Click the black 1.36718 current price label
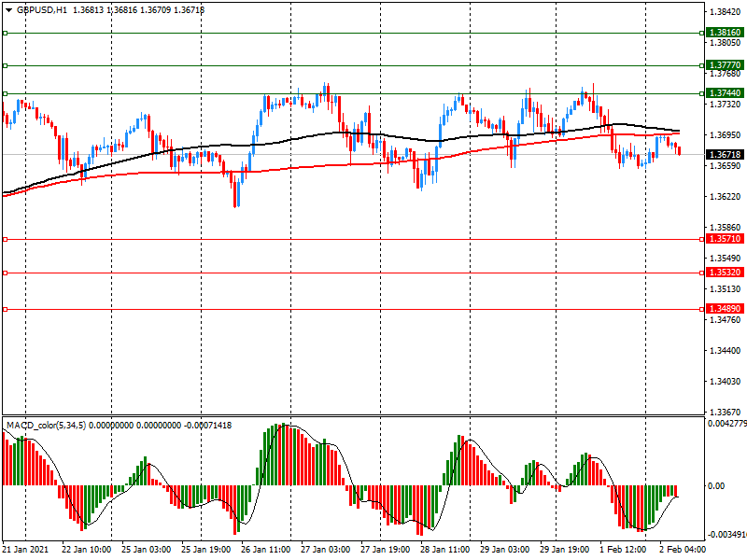 [x=725, y=155]
